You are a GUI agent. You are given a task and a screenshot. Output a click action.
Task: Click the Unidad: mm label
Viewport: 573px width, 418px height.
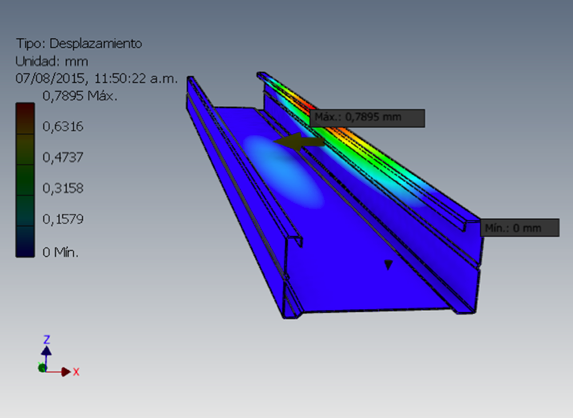[52, 61]
